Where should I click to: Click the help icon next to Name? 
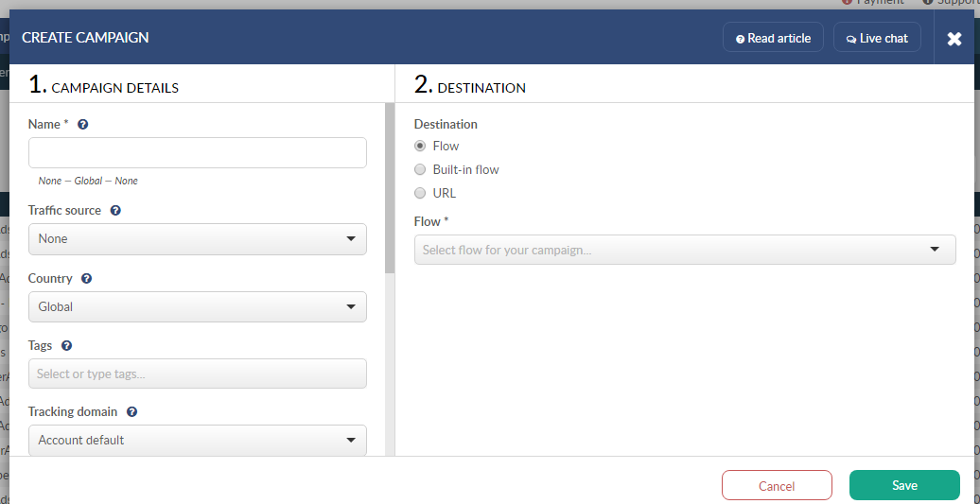tap(83, 124)
